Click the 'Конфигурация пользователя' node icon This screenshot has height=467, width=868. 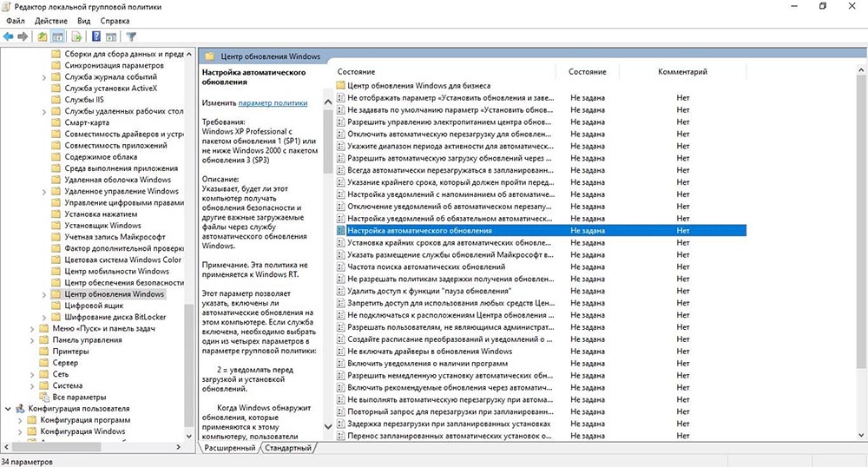(20, 408)
